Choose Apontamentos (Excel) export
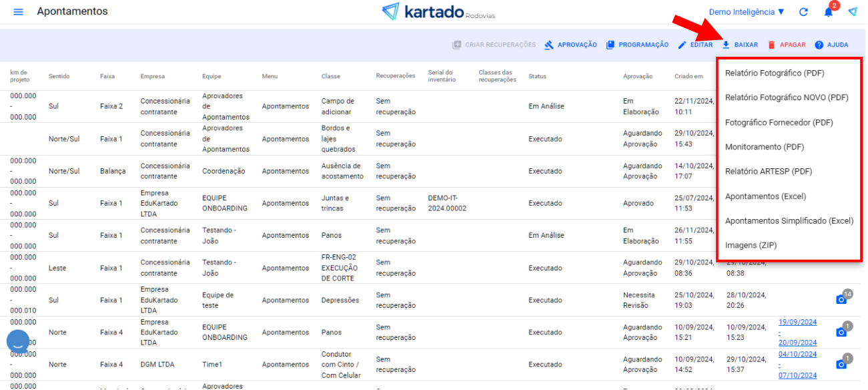868x390 pixels. (765, 196)
